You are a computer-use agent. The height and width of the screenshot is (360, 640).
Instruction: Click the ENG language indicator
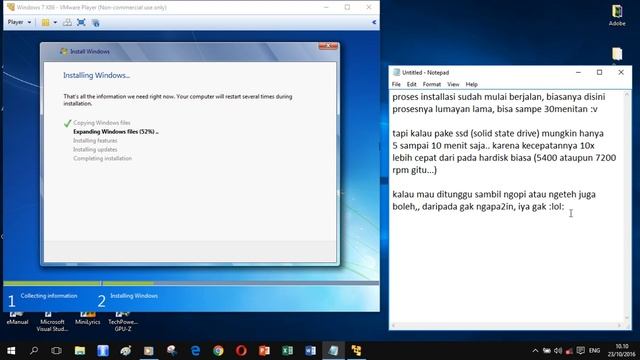tap(594, 351)
